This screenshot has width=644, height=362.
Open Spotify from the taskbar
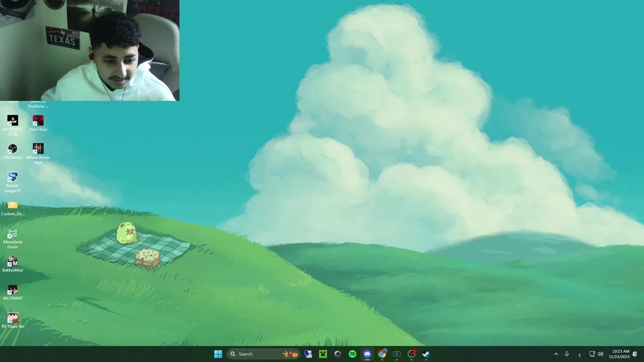pyautogui.click(x=352, y=354)
